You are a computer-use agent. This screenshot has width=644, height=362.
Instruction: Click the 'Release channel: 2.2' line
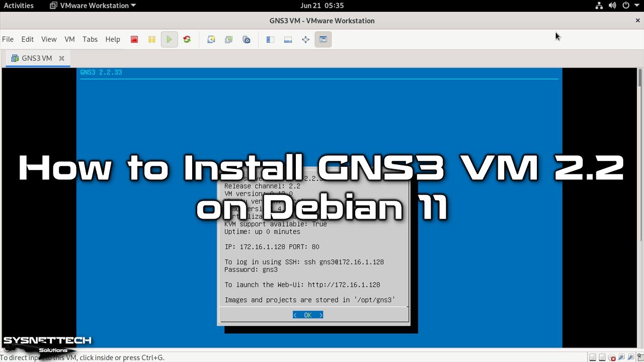click(x=262, y=187)
